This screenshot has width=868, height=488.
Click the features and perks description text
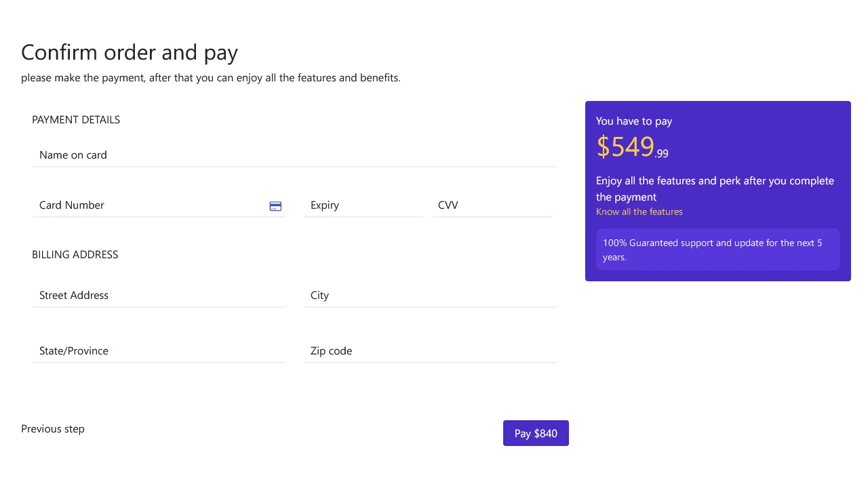click(x=715, y=188)
